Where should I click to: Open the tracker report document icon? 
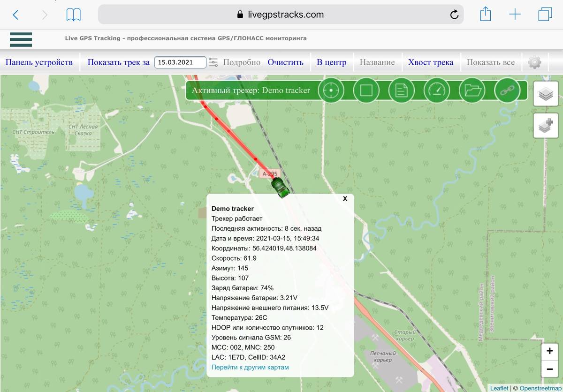402,90
